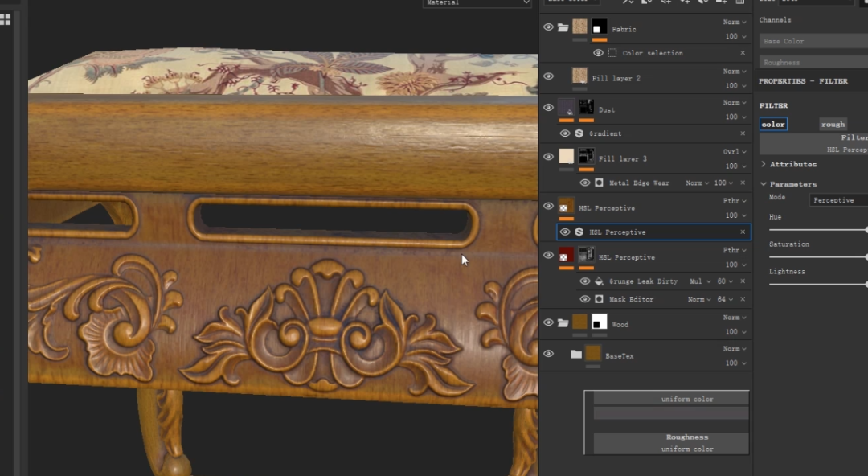Select the Gradient filter icon under Dust
868x476 pixels.
[x=579, y=133]
